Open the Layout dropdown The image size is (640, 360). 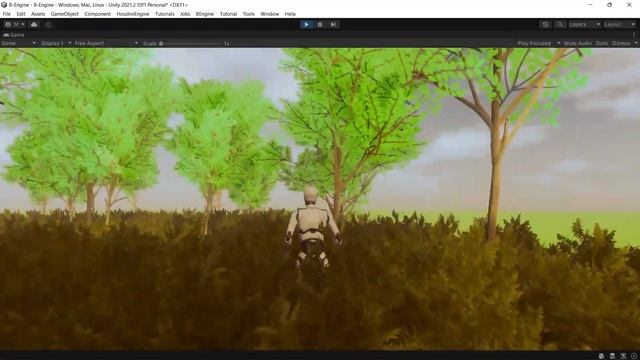[619, 24]
